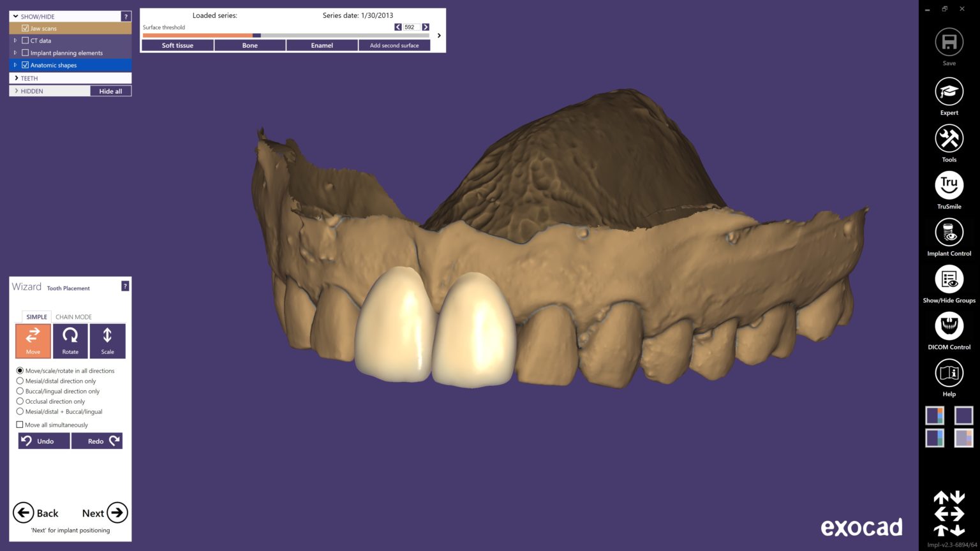Click the Next button for implant positioning

coord(103,513)
